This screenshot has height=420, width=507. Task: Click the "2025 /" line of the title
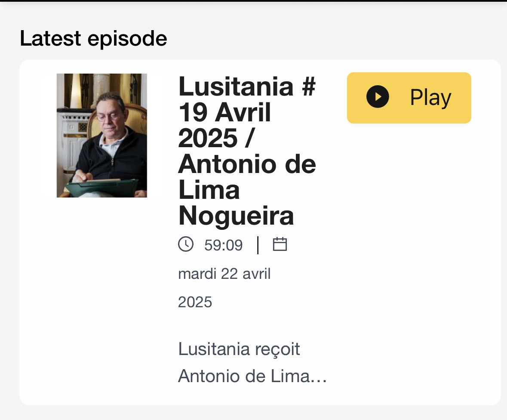pyautogui.click(x=216, y=138)
